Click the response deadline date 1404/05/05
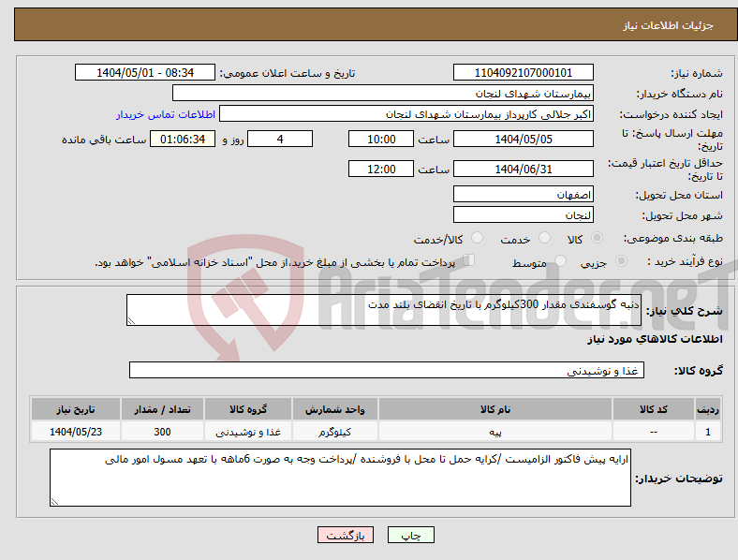 click(523, 139)
